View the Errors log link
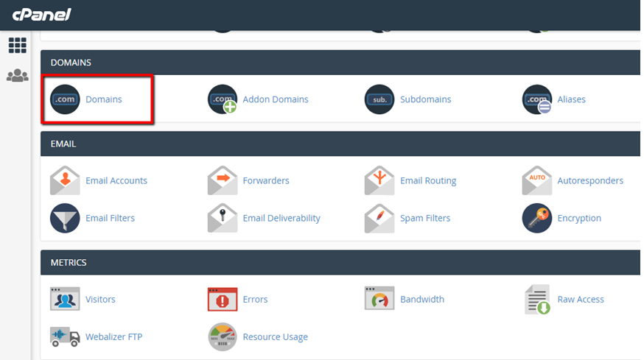Screen dimensions: 644x360 (255, 299)
